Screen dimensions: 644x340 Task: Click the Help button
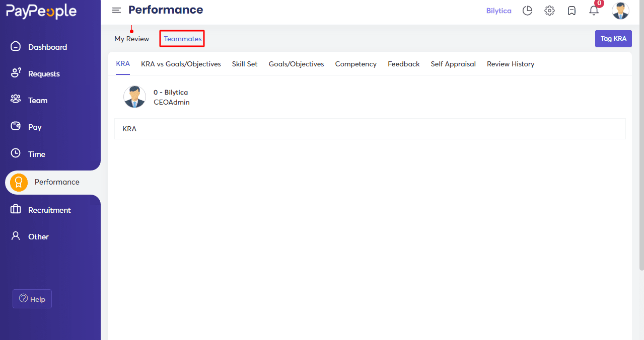coord(32,299)
